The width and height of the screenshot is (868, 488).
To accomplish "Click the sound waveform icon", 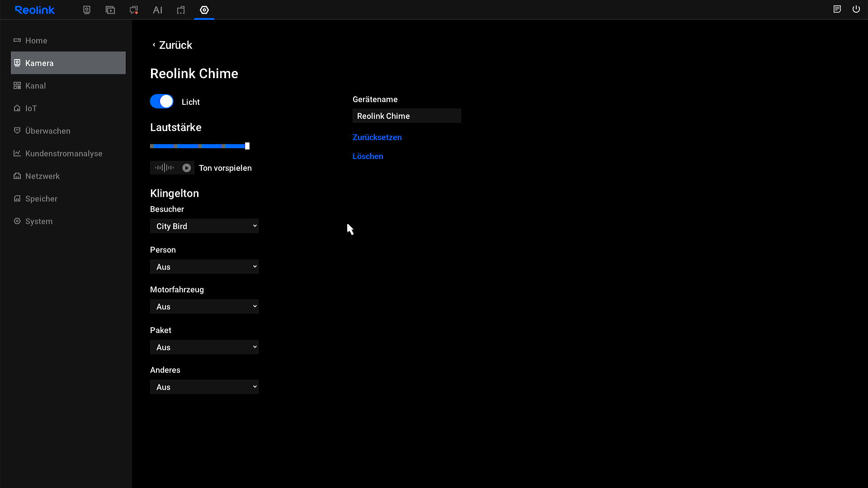I will [x=165, y=168].
